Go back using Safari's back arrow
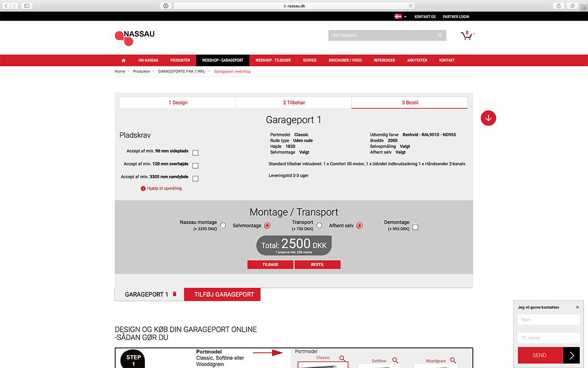The width and height of the screenshot is (588, 368). pos(6,6)
